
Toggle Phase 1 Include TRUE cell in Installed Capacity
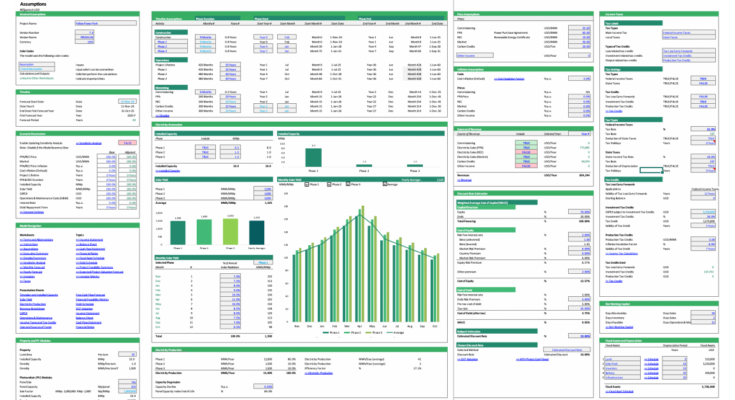pos(205,147)
